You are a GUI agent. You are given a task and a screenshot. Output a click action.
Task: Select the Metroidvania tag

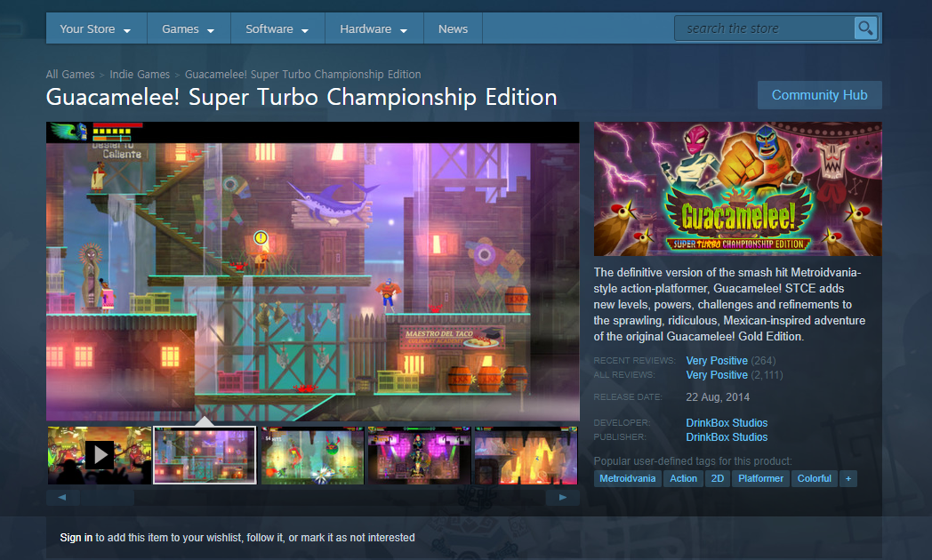point(628,478)
